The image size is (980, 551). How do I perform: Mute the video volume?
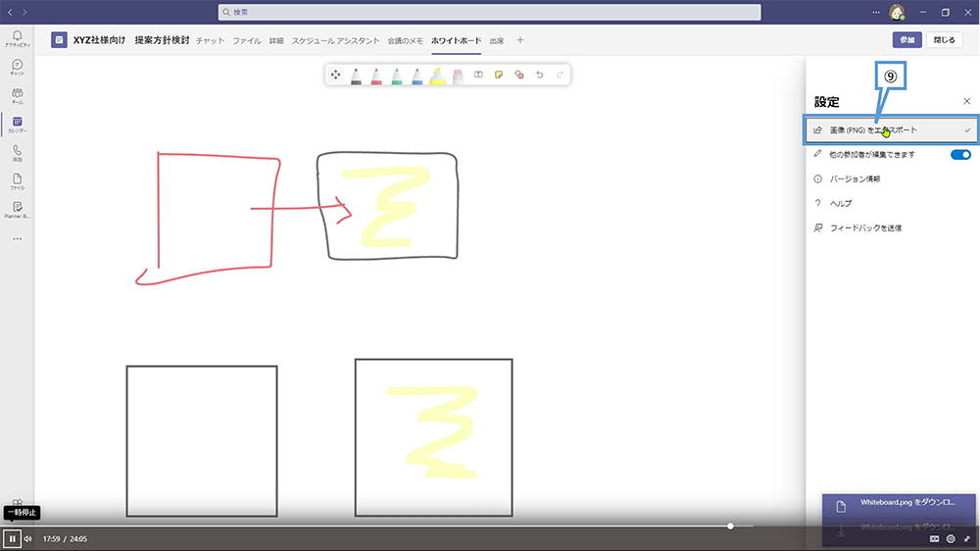[28, 538]
